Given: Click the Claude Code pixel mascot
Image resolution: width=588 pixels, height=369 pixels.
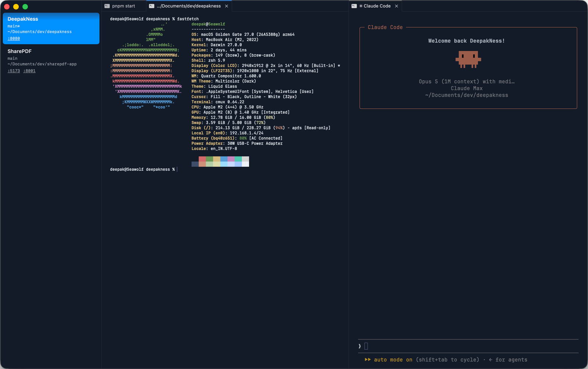Looking at the screenshot, I should [468, 59].
